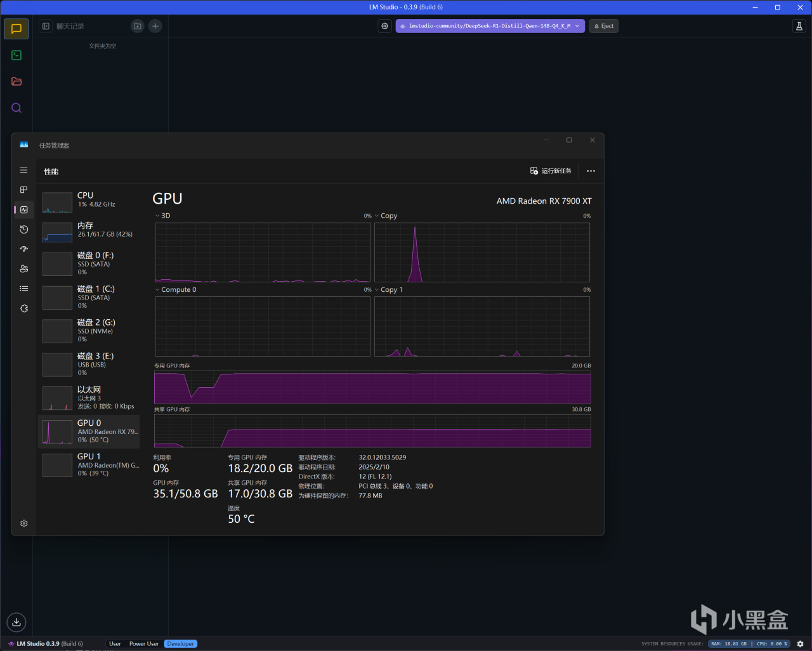The image size is (812, 651).
Task: Click the 文件夹为空 empty folder message
Action: (102, 46)
